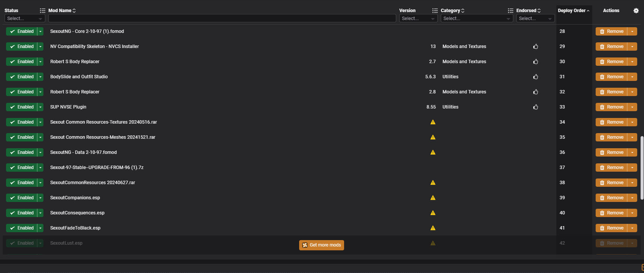The width and height of the screenshot is (644, 273).
Task: Click warning icon for SexoutCompanions.esp
Action: point(433,198)
